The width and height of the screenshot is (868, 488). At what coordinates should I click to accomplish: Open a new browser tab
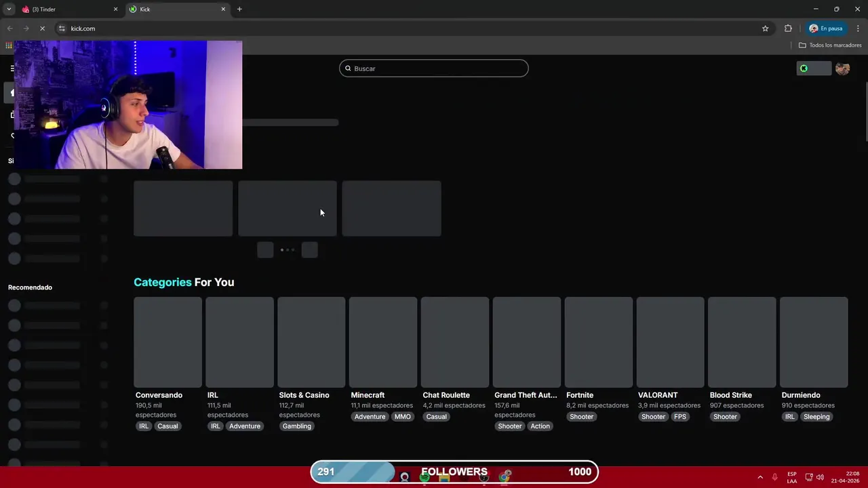point(239,9)
